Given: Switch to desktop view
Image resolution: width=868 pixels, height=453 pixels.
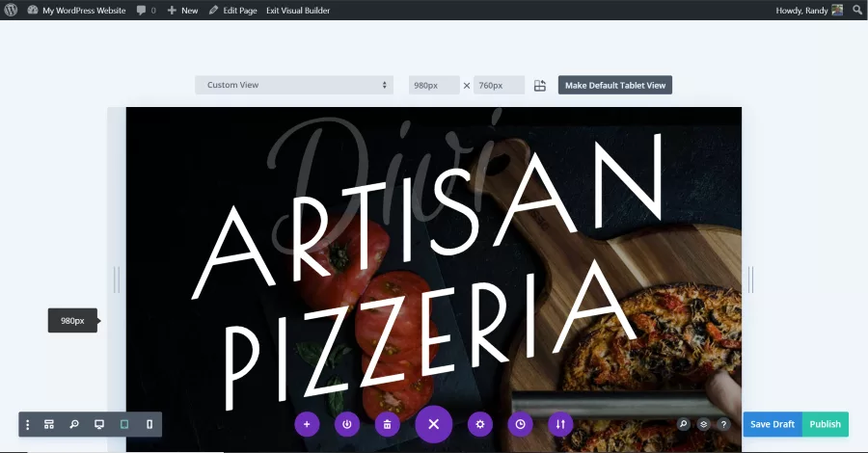Looking at the screenshot, I should click(99, 424).
